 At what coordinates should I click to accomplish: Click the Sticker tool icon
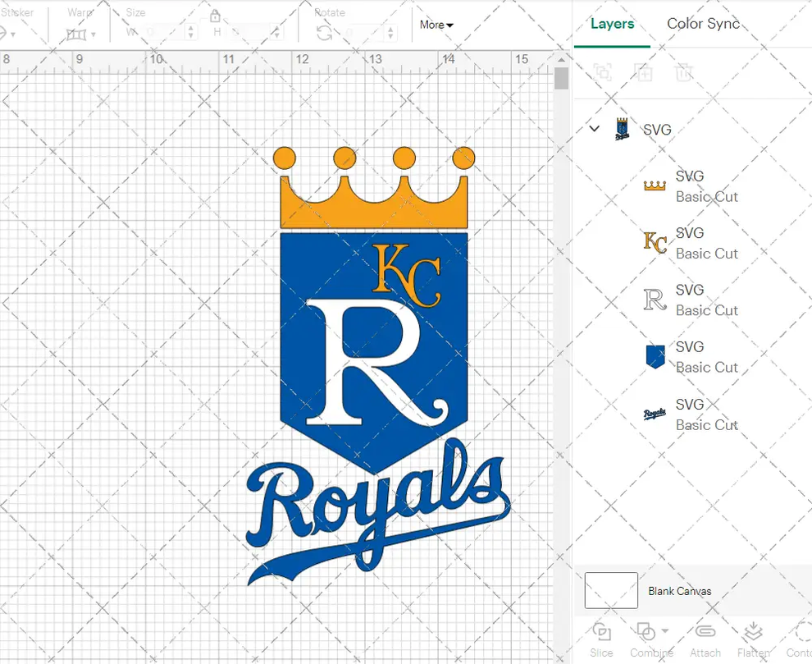[5, 34]
